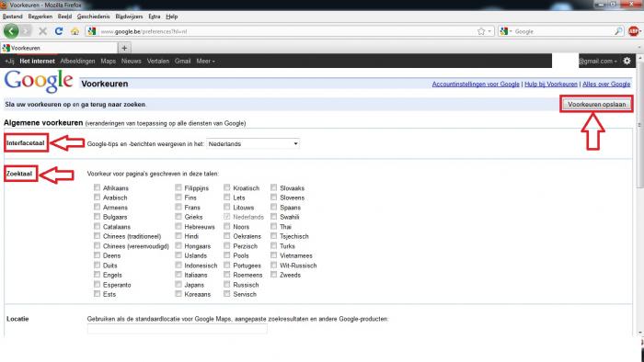Tick the Esperanto checkbox
The height and width of the screenshot is (362, 644).
coord(97,284)
